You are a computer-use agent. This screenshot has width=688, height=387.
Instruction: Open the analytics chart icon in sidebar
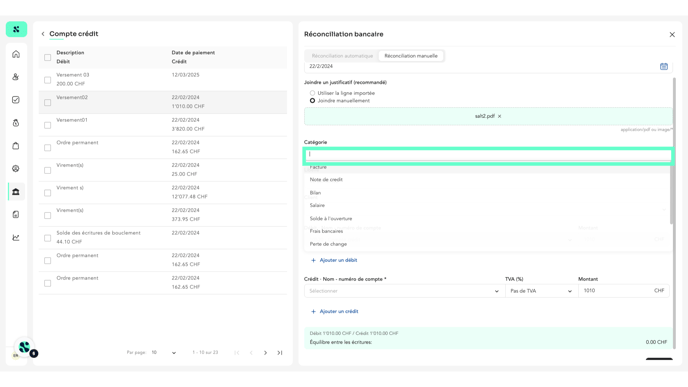[16, 237]
